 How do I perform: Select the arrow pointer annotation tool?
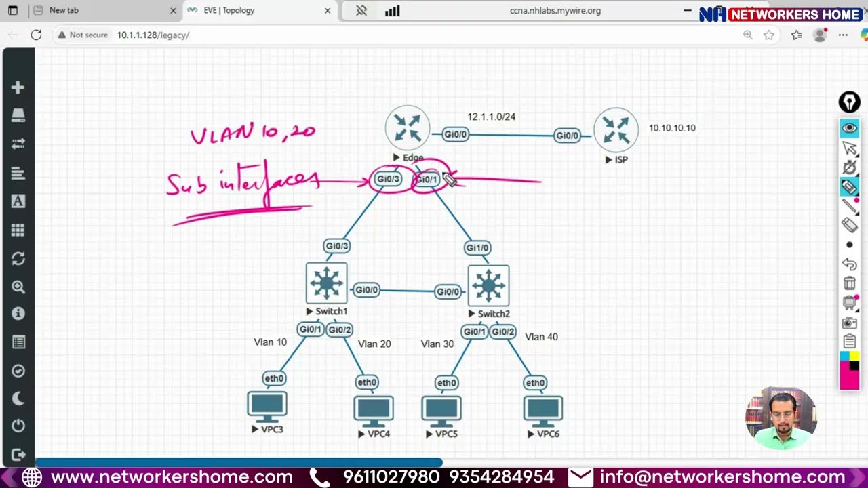850,148
